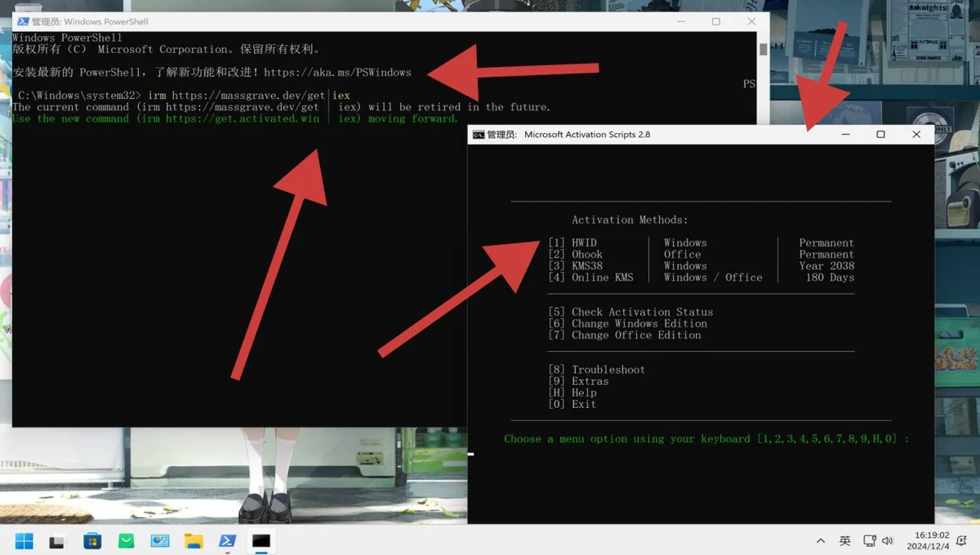Click the PowerShell window vertical scrollbar

pos(763,49)
